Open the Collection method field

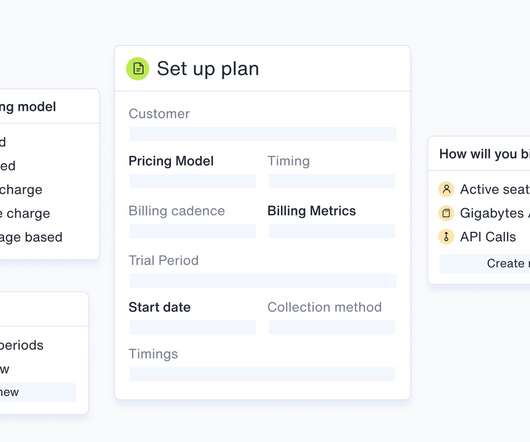coord(332,327)
